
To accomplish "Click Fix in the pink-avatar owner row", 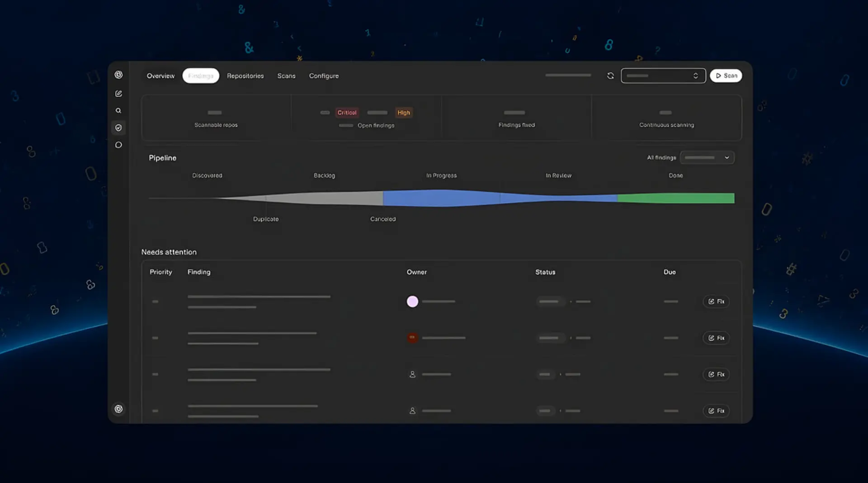I will pyautogui.click(x=716, y=302).
